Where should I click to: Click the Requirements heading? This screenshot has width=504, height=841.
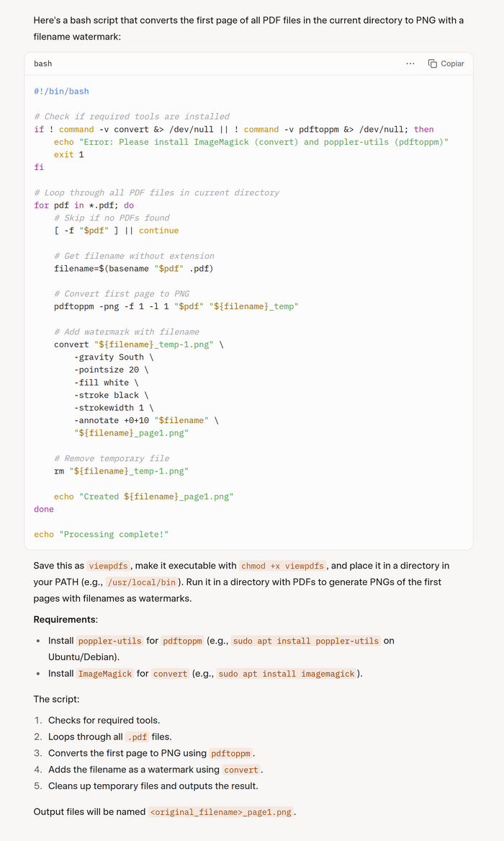[66, 620]
